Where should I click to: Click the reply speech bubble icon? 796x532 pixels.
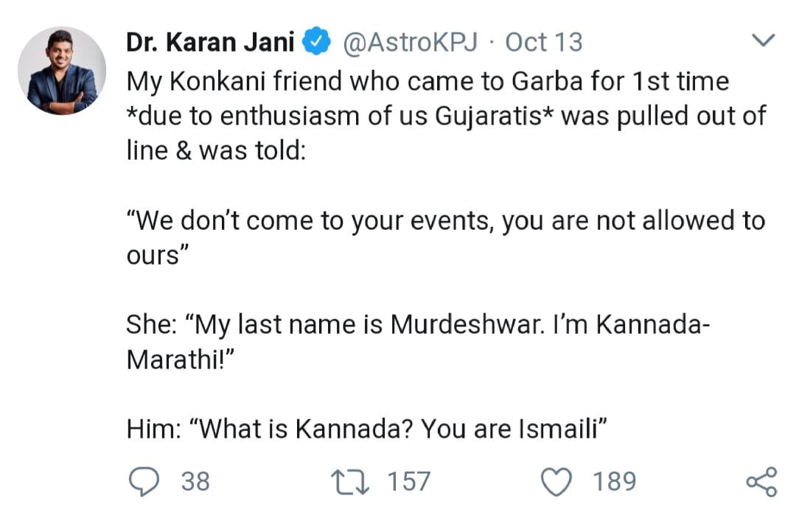tap(143, 481)
